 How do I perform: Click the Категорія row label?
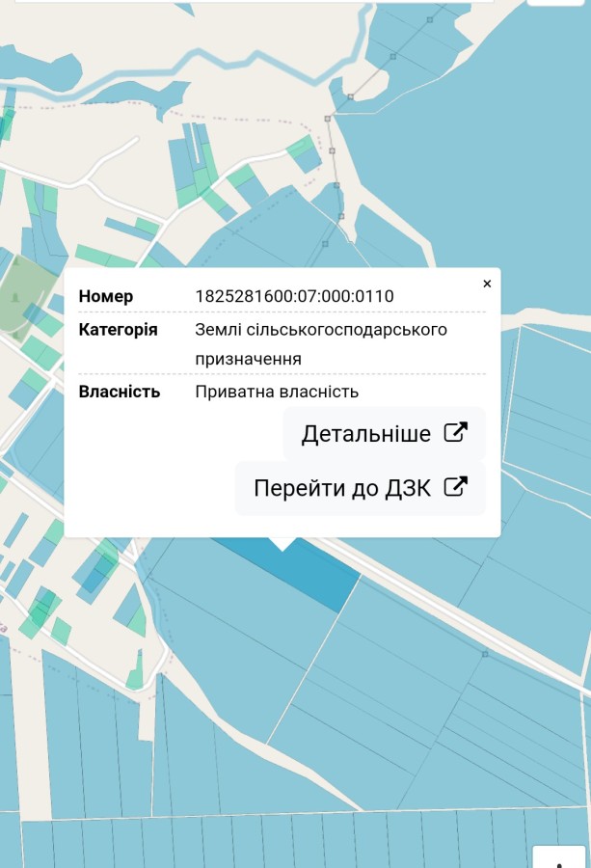pos(118,330)
